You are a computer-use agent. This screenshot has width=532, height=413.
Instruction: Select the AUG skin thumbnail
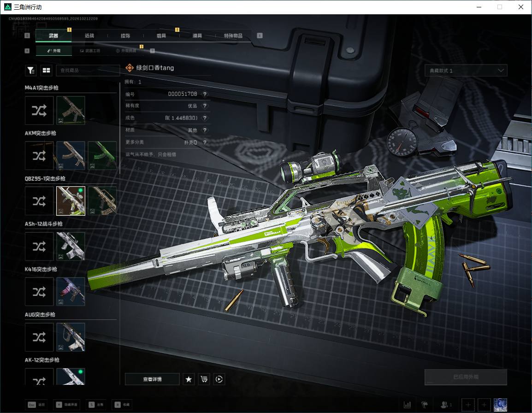[x=71, y=337]
